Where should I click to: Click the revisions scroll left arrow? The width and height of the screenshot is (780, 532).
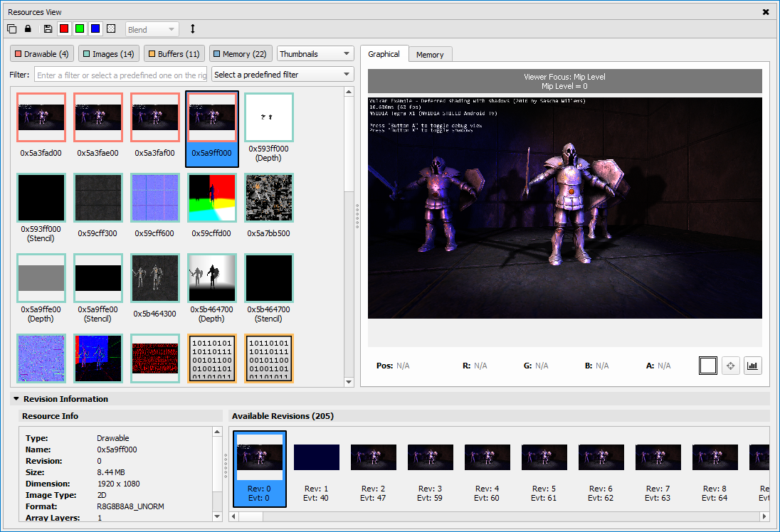point(234,516)
